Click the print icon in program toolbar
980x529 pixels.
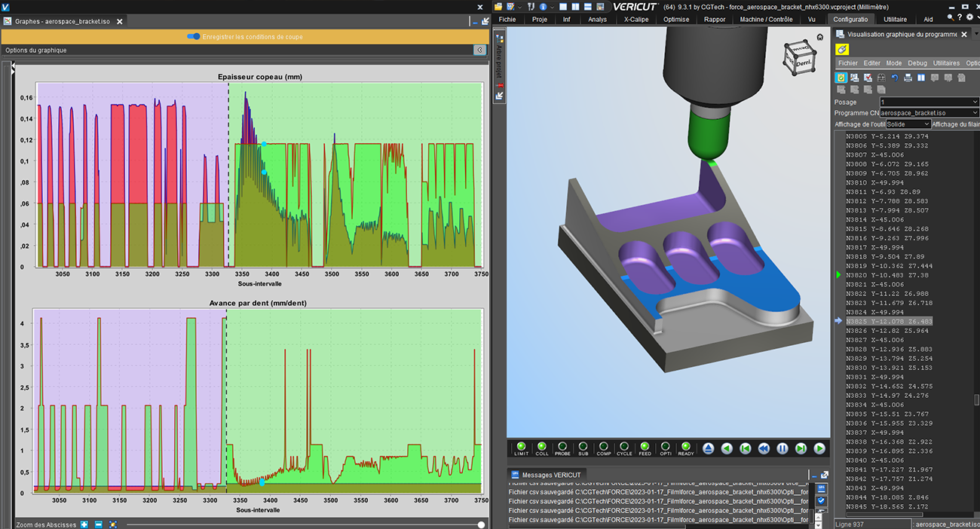(908, 77)
